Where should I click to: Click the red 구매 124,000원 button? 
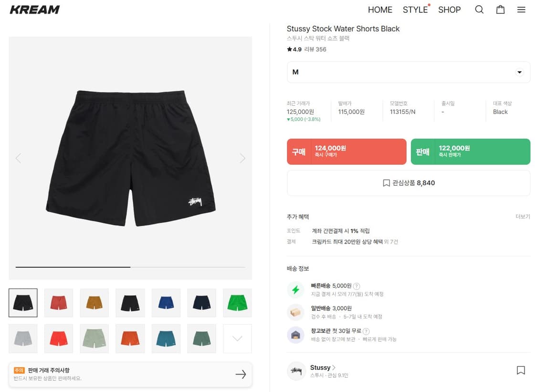pyautogui.click(x=347, y=152)
